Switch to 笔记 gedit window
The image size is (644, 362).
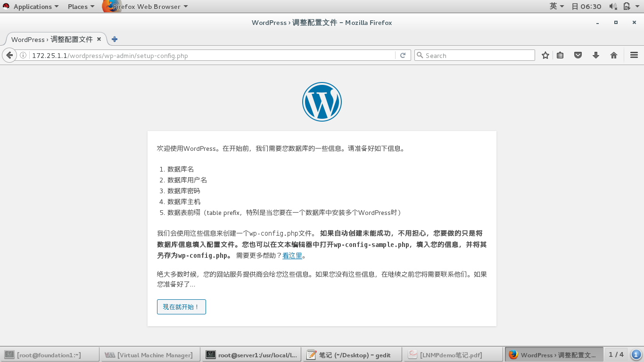352,355
